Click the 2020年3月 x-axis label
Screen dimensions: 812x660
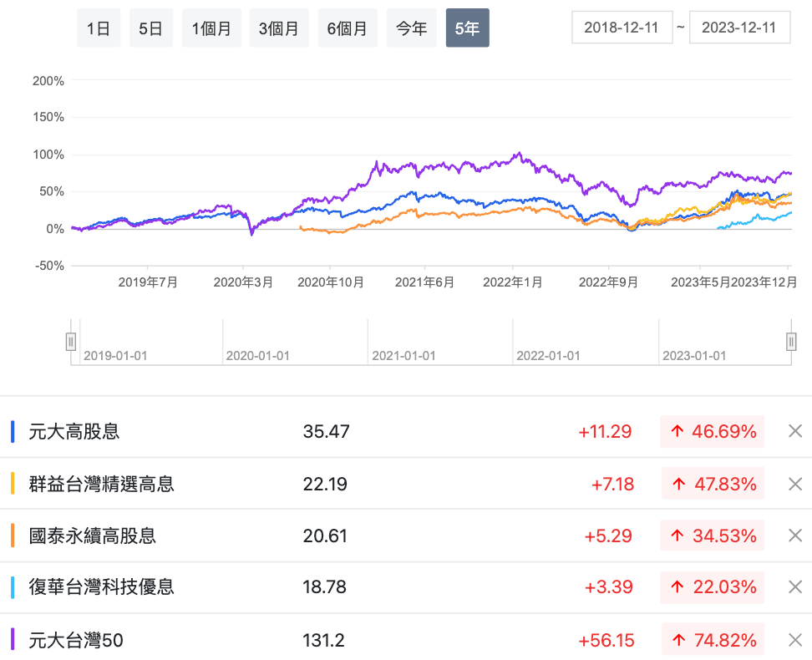[x=243, y=282]
